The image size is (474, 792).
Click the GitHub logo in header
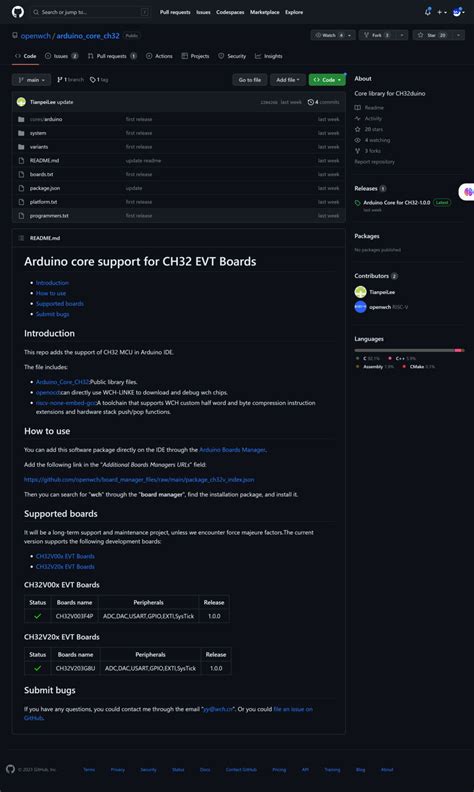click(18, 12)
